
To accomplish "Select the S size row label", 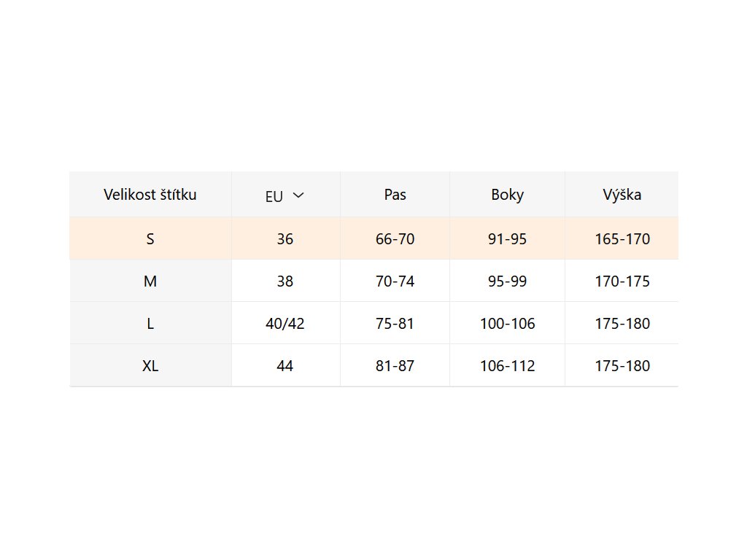I will pos(150,238).
